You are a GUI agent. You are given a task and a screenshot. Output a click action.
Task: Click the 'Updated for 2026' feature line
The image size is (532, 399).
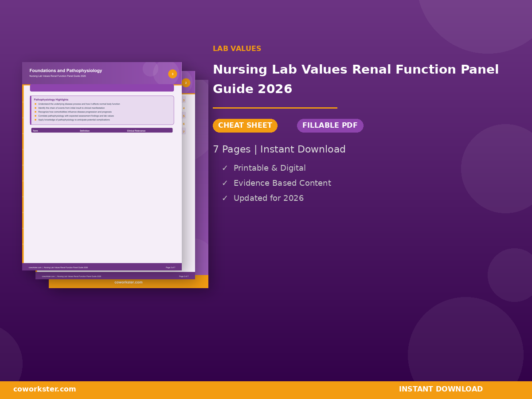[x=269, y=198]
